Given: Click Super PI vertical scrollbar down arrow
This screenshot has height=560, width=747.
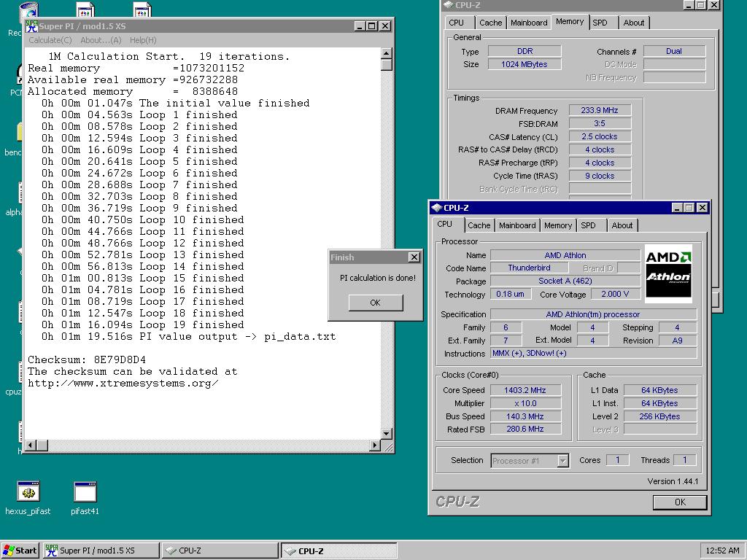Looking at the screenshot, I should click(x=387, y=433).
